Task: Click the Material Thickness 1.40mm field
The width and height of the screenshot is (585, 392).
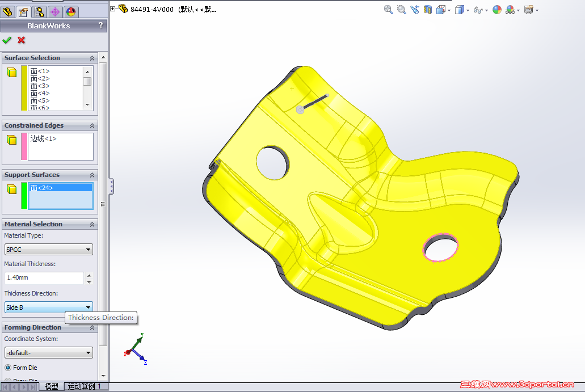Action: 44,278
